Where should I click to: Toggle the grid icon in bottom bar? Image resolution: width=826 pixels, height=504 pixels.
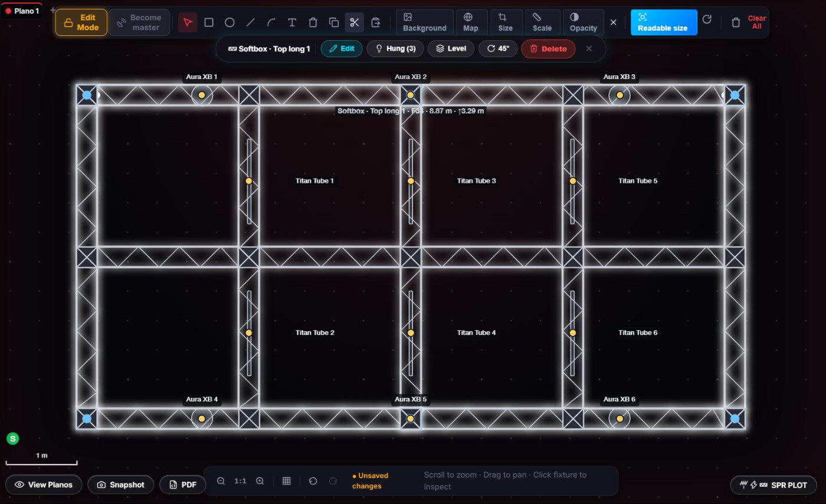(x=287, y=481)
